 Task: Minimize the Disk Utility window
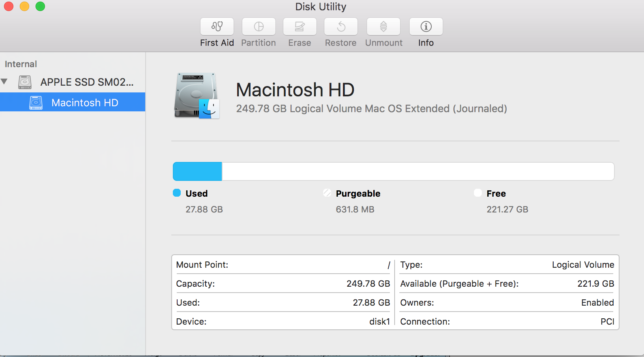coord(24,6)
